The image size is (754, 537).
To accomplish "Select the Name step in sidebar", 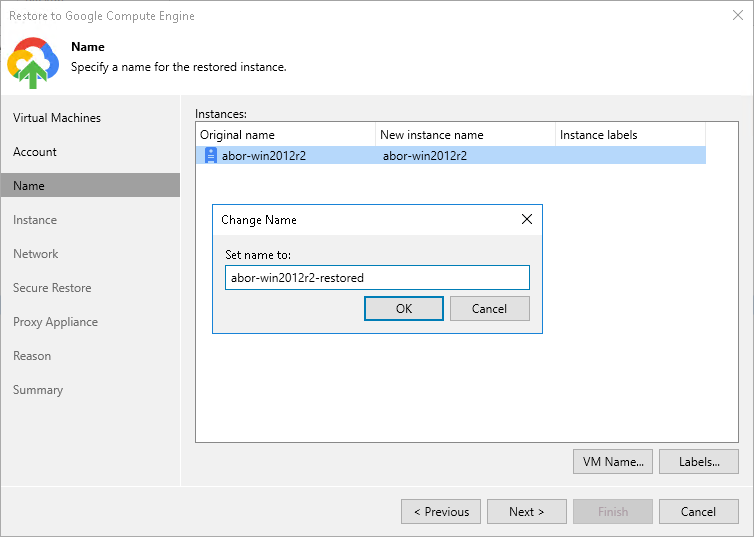I will 29,186.
